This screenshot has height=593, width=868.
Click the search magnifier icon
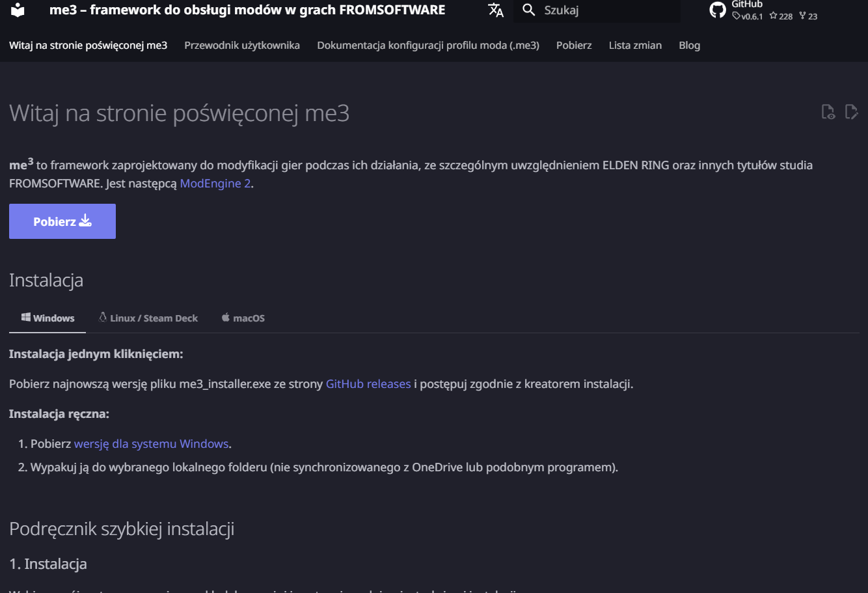tap(529, 10)
